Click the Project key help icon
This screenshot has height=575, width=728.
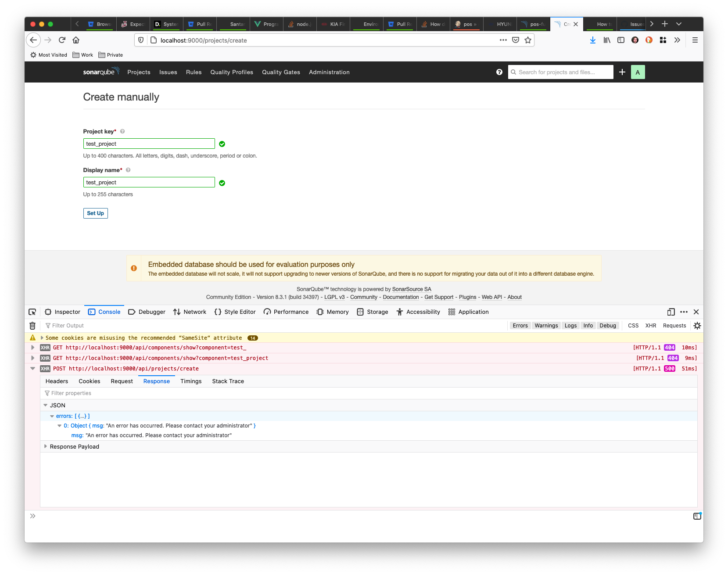(122, 131)
